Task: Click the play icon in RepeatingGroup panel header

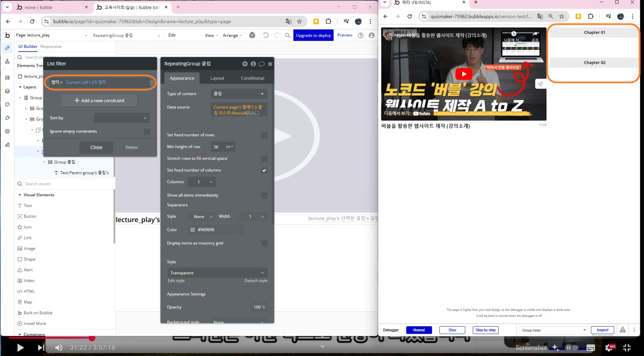Action: pyautogui.click(x=245, y=64)
